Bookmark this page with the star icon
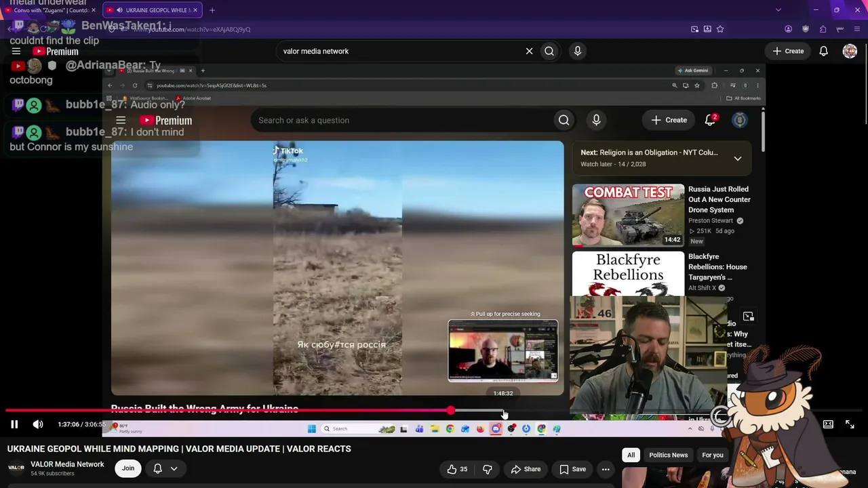Viewport: 868px width, 488px height. point(720,29)
